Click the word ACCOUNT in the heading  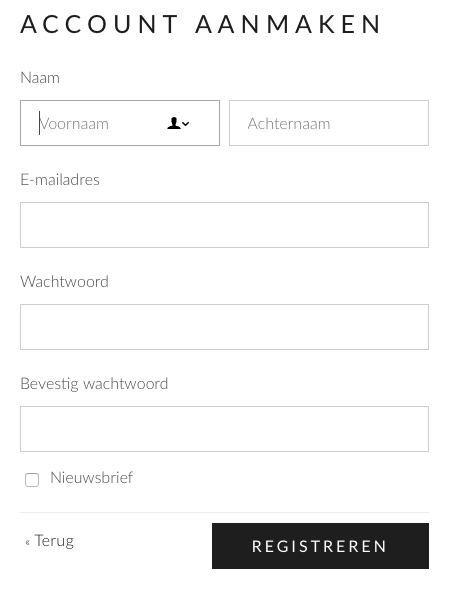pos(99,24)
